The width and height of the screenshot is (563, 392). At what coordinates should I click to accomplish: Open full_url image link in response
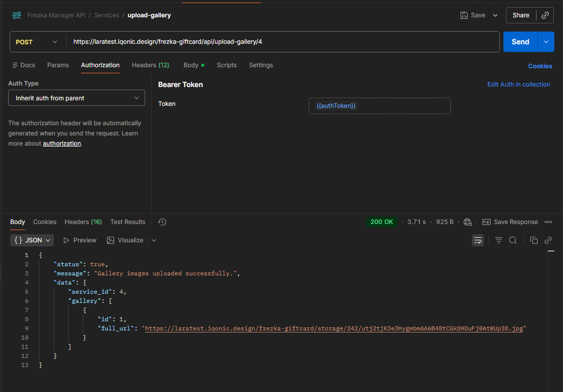pos(334,328)
